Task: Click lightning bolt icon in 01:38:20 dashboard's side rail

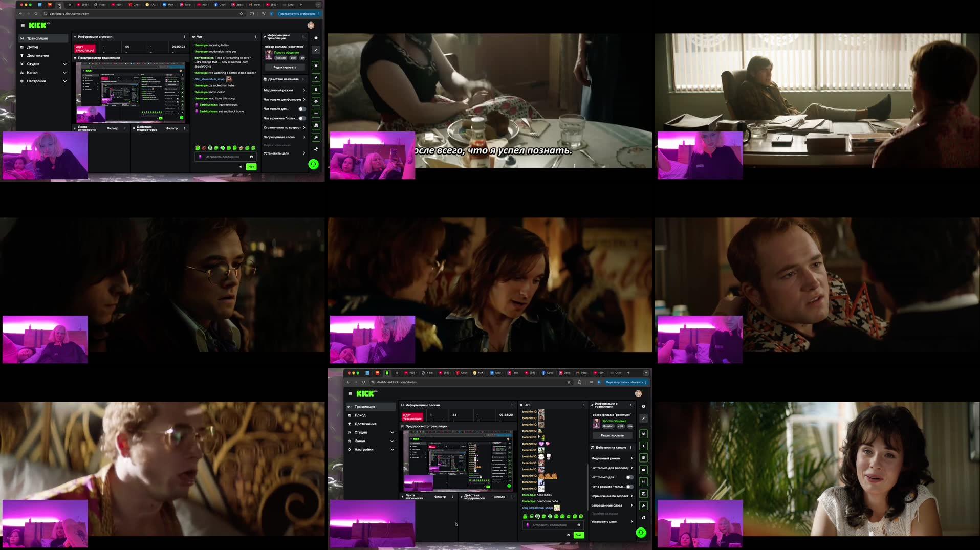Action: (643, 446)
